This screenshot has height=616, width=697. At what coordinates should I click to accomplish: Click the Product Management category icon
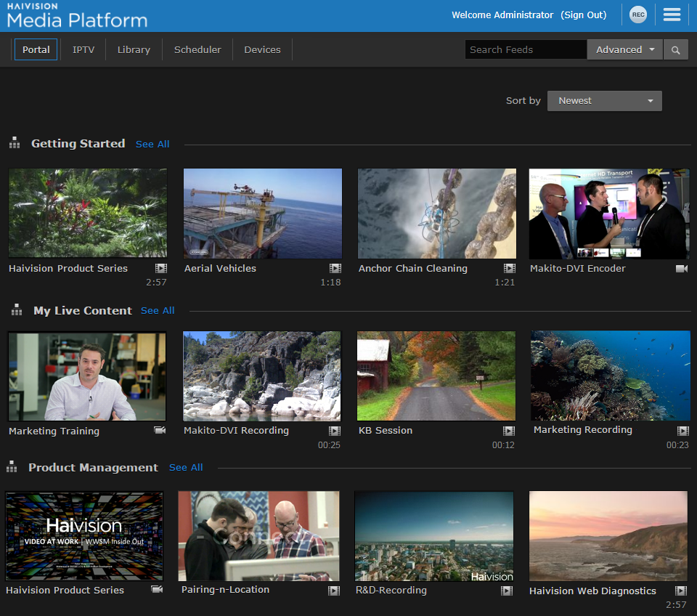point(12,467)
